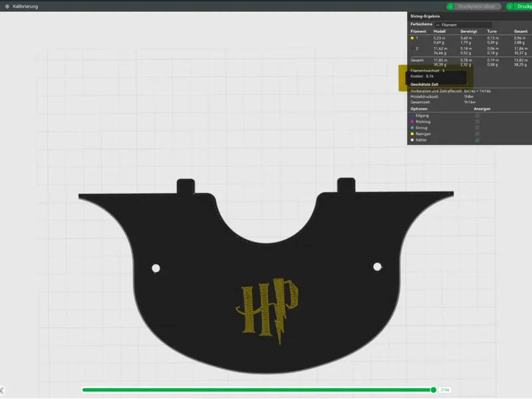Uncheck the Nähte display checkbox
The height and width of the screenshot is (399, 532).
[x=477, y=140]
